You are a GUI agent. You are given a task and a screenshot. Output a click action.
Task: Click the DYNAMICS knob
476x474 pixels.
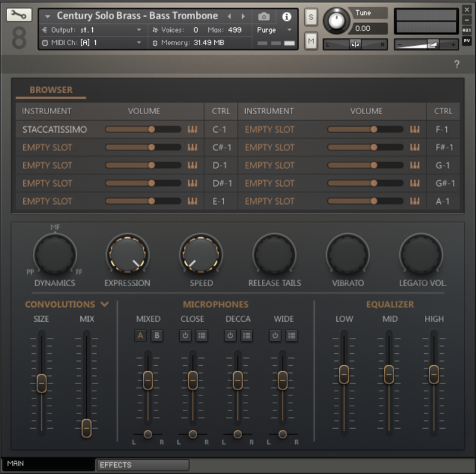point(55,254)
